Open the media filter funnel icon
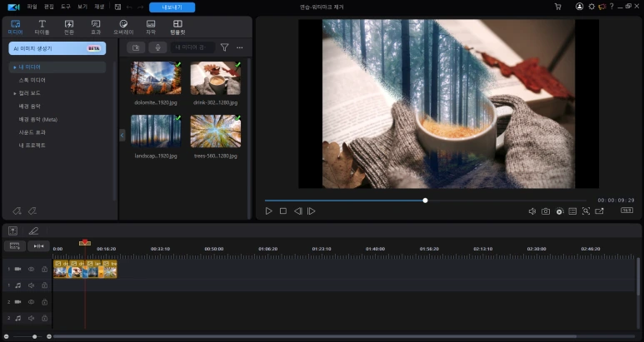 224,47
